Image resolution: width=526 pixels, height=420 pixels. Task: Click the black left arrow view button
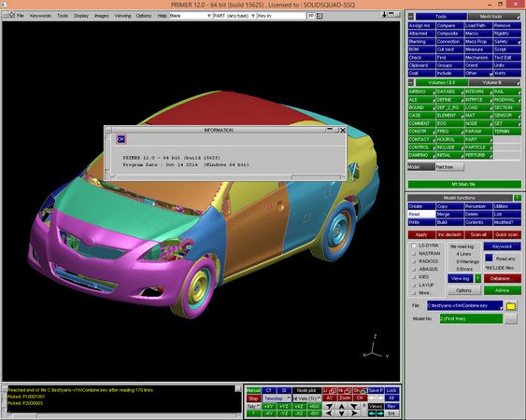(x=330, y=413)
